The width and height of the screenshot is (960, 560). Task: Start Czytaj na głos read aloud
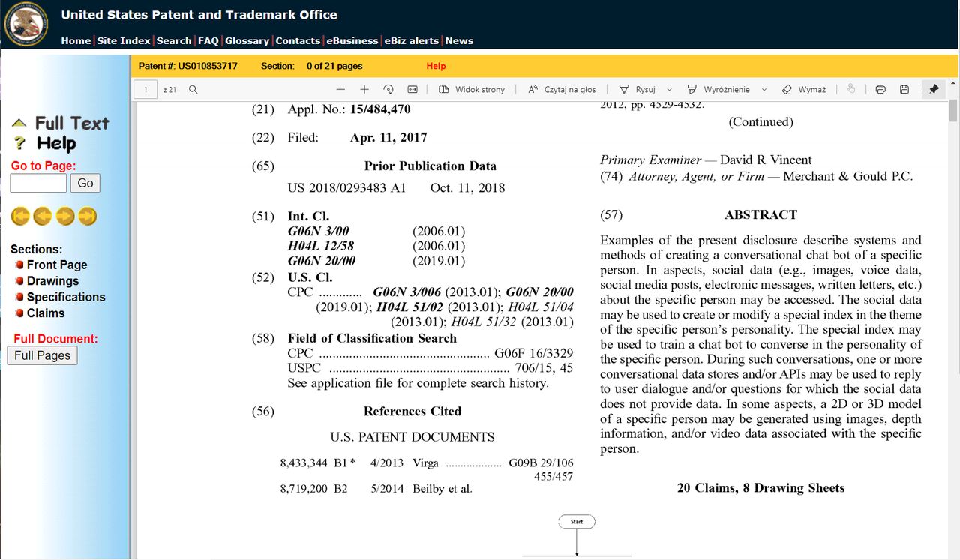(562, 89)
